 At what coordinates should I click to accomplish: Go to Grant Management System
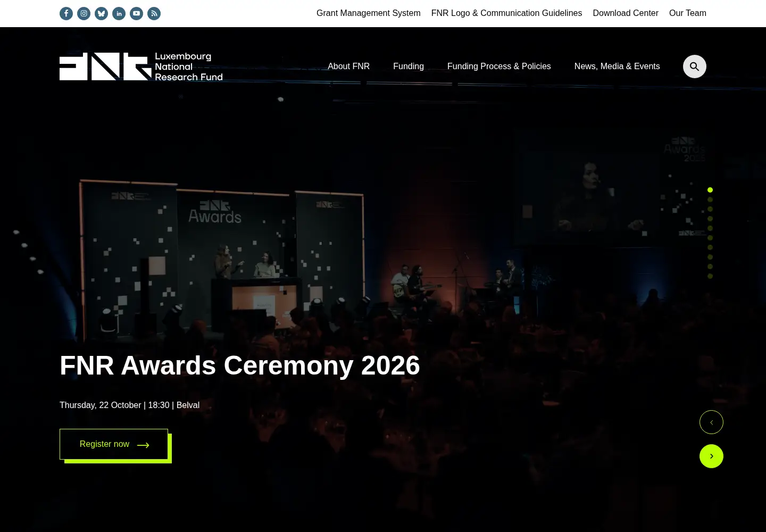point(369,13)
